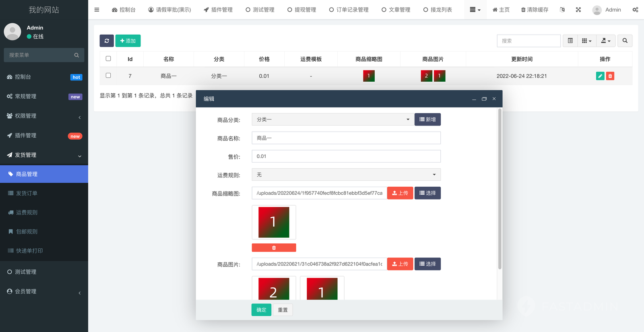Click 上传 button for 商品缩略图
Screen dimensions: 644x332
[400, 193]
